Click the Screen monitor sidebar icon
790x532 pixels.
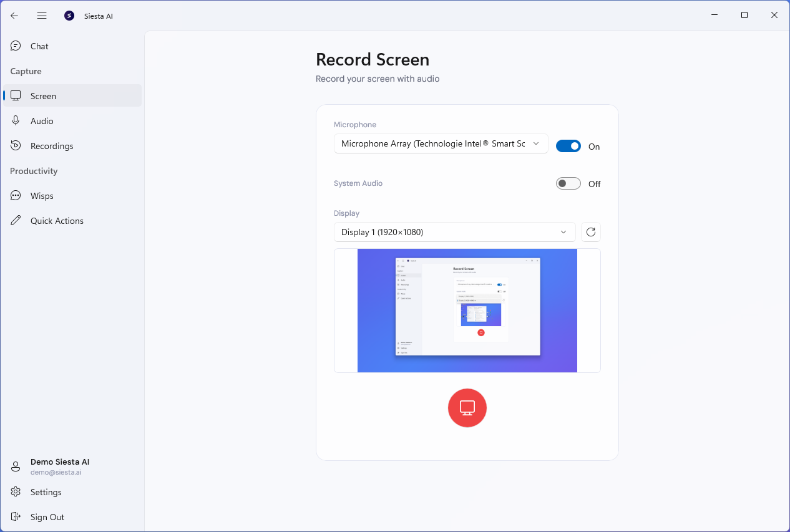click(x=16, y=96)
